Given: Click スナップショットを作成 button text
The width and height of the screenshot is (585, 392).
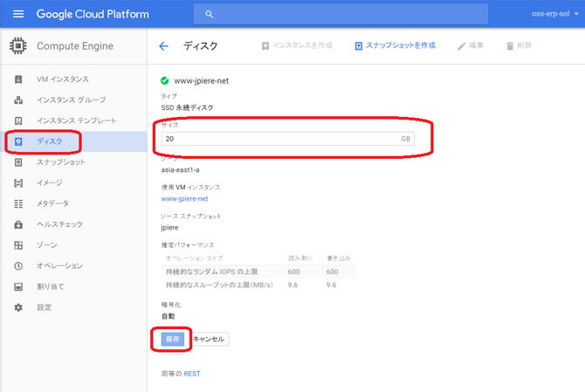Looking at the screenshot, I should 400,45.
